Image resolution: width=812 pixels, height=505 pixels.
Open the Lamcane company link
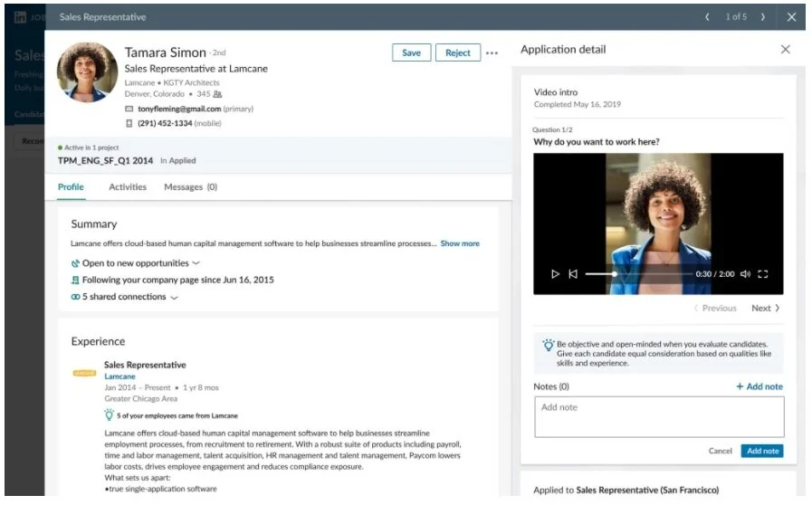tap(119, 376)
